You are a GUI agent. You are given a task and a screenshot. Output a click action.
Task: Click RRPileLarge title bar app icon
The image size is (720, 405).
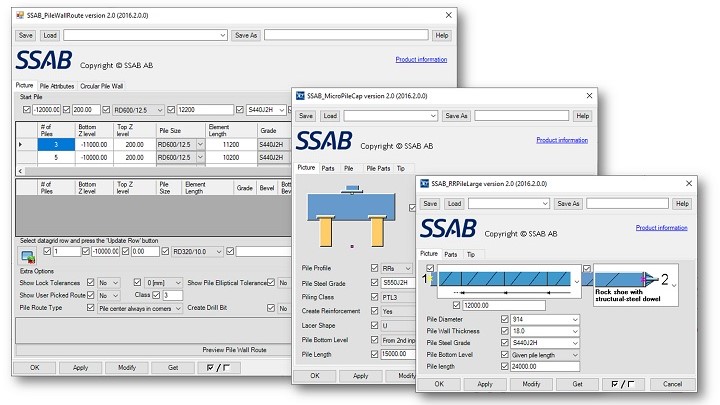424,184
